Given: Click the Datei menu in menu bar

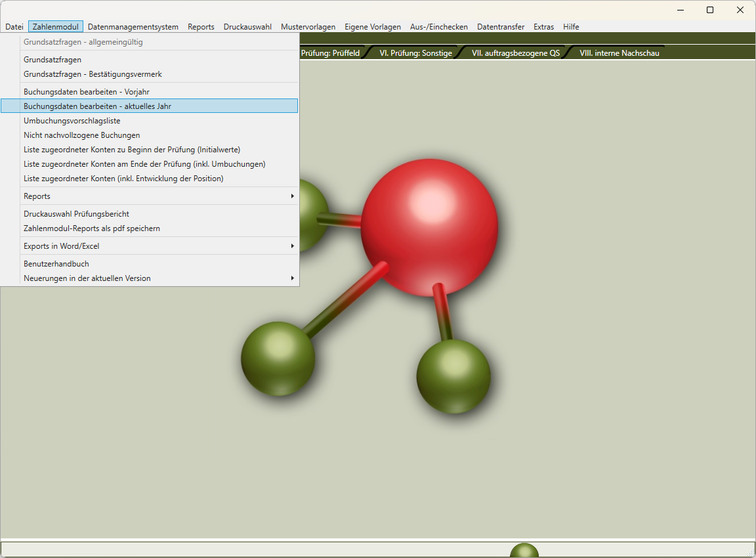Looking at the screenshot, I should (14, 27).
